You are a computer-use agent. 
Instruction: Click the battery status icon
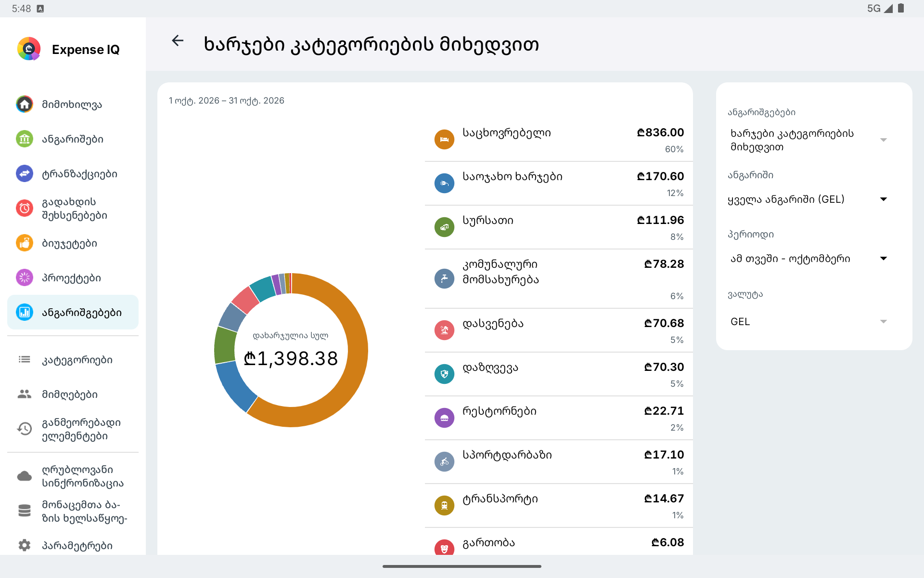click(x=901, y=8)
